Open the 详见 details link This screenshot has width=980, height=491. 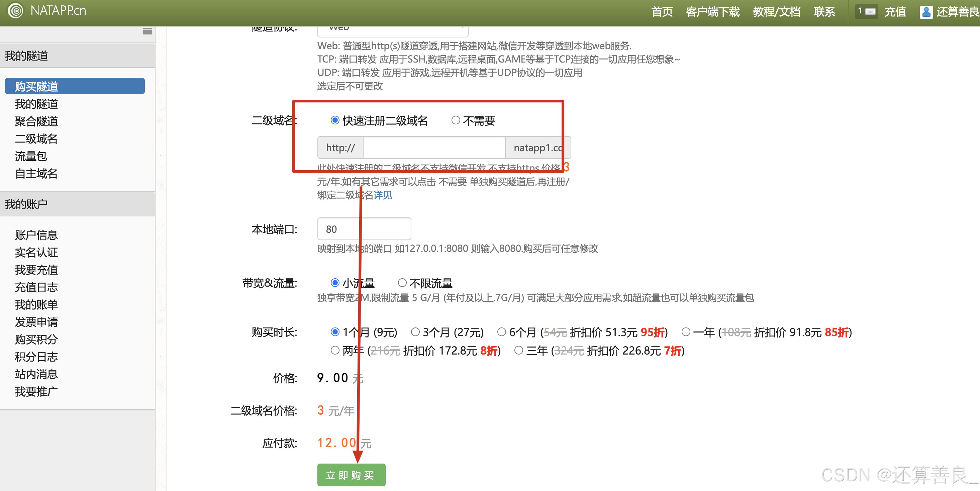tap(382, 195)
